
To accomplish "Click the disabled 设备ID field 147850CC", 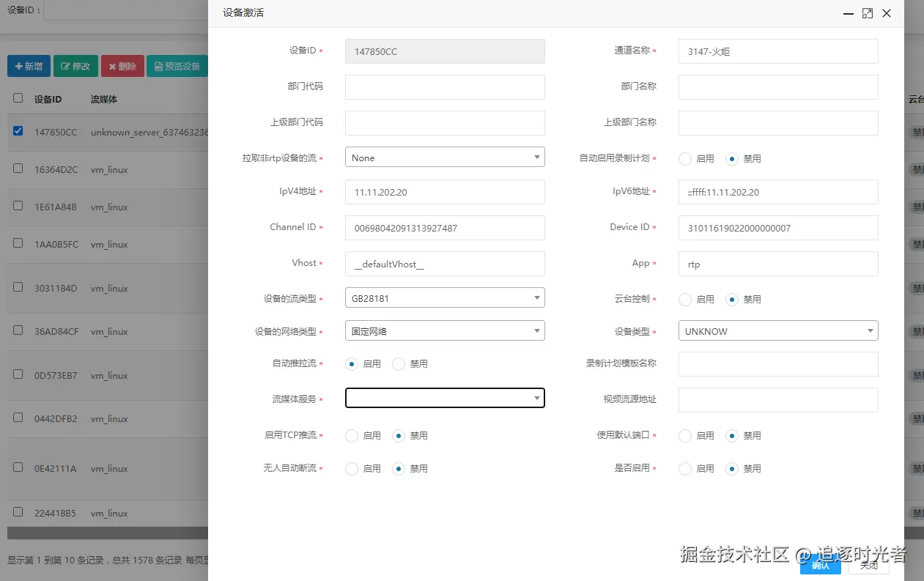I will (445, 51).
